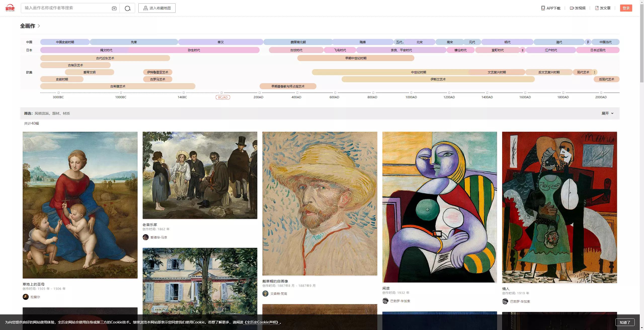
Task: Click the magnifier search icon
Action: [x=128, y=8]
